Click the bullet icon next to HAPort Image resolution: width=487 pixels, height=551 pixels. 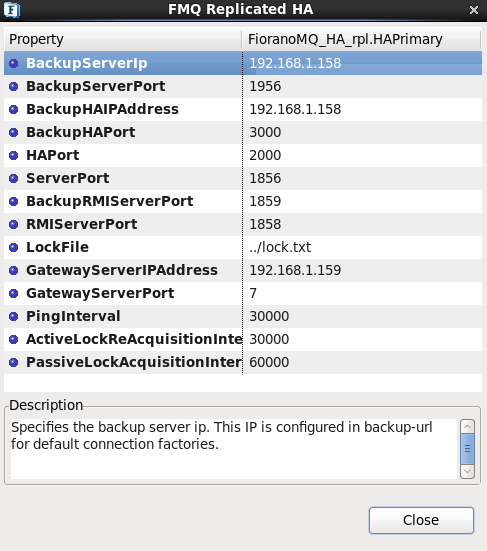point(14,155)
